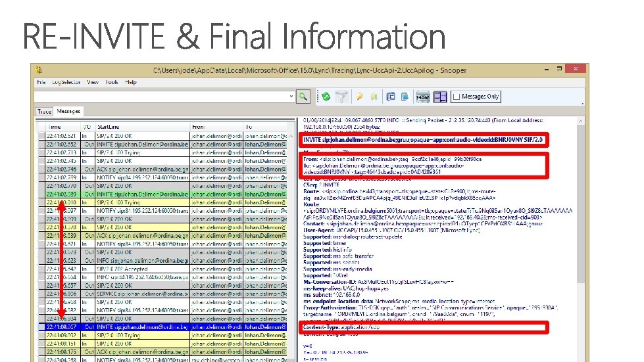Select the SIP/2.0 202 Accepted row
The image size is (644, 362).
(x=162, y=269)
